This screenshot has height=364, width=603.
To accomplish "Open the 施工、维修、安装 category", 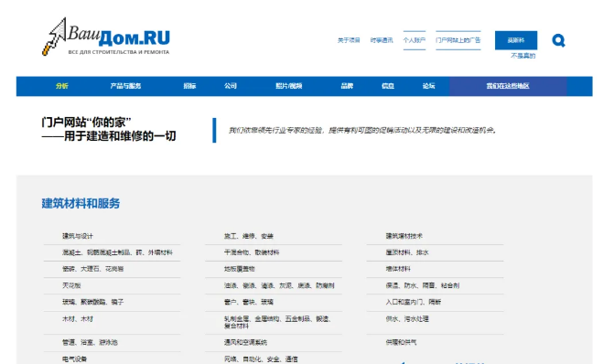I will (249, 236).
